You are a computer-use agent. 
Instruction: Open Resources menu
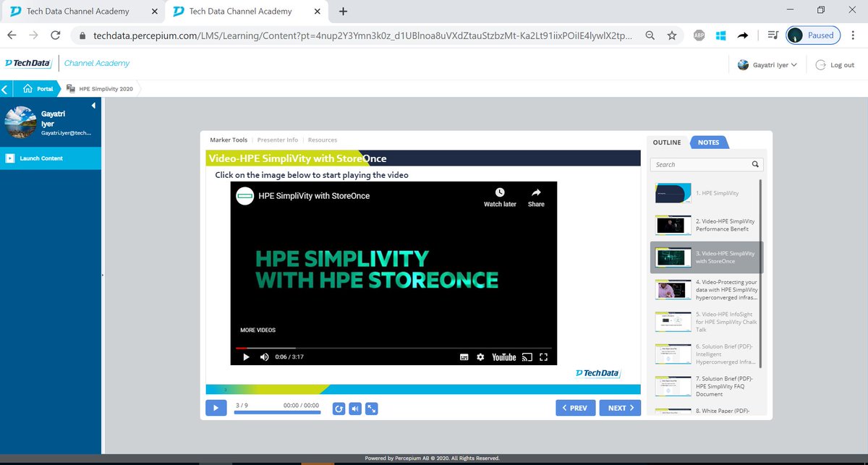323,140
